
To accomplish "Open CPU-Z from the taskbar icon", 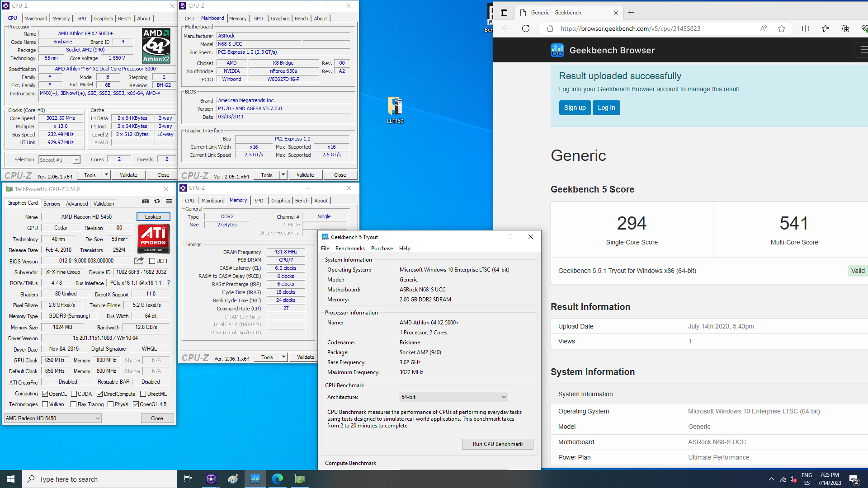I will point(211,479).
